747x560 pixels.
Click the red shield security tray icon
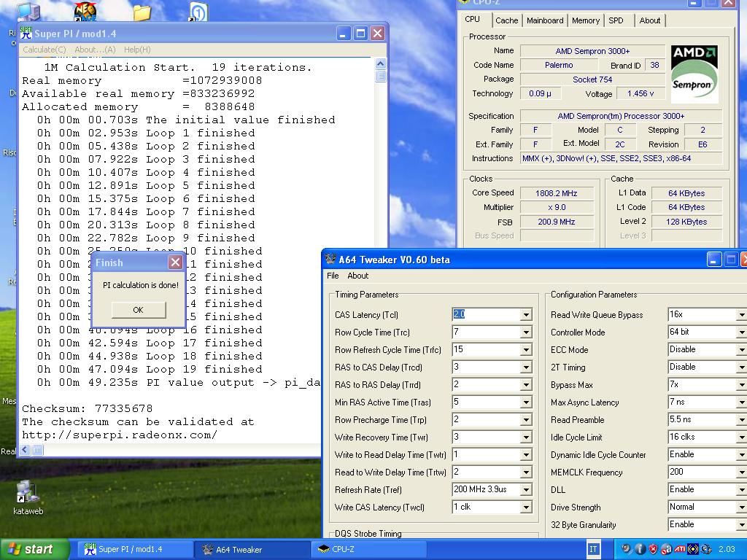(653, 550)
